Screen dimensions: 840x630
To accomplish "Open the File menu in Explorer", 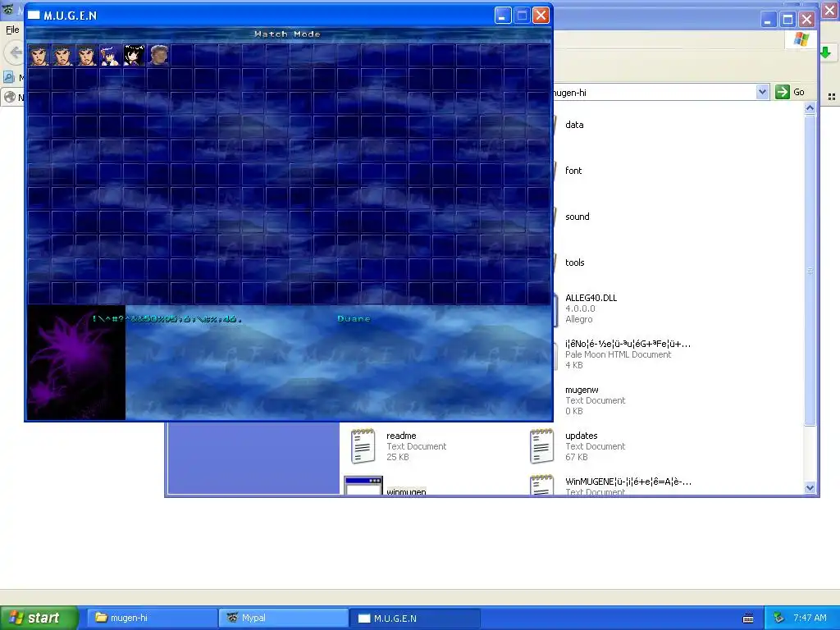I will 12,30.
